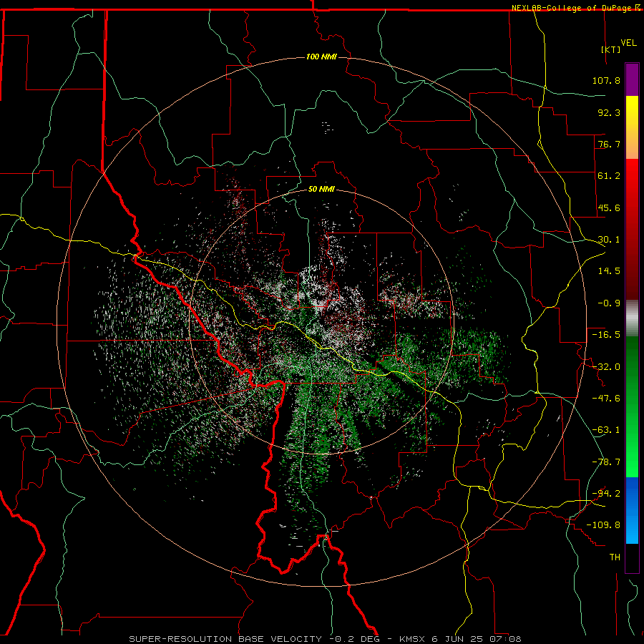This screenshot has height=644, width=644.
Task: Click the 6 JUN 25 07:08 timestamp
Action: pyautogui.click(x=477, y=639)
